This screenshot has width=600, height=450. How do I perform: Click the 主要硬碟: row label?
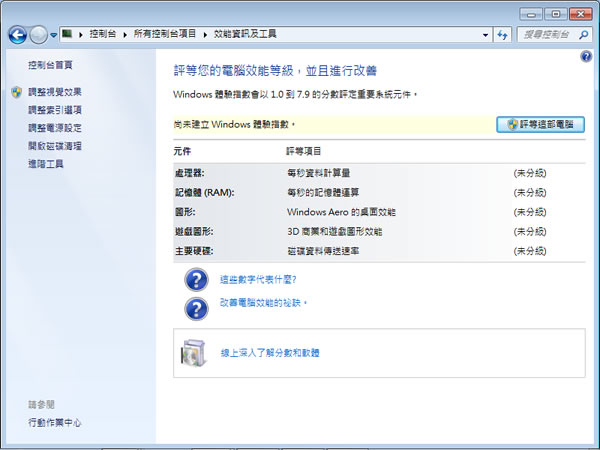tap(194, 251)
